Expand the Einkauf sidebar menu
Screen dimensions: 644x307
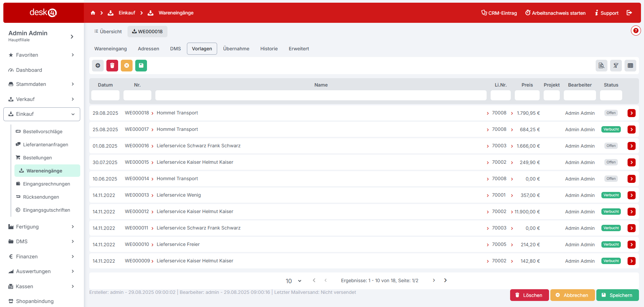(x=42, y=114)
